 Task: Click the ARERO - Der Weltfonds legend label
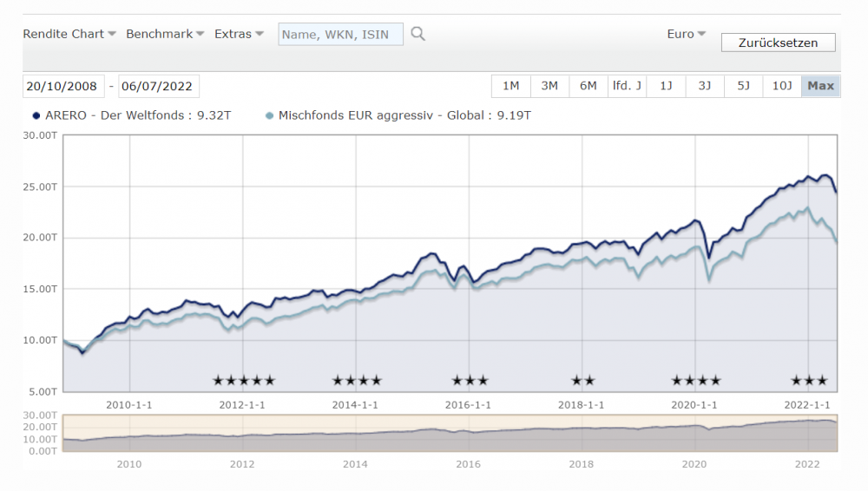(138, 115)
